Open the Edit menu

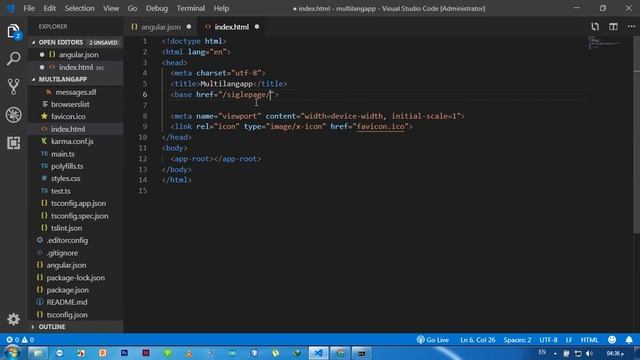click(x=49, y=8)
